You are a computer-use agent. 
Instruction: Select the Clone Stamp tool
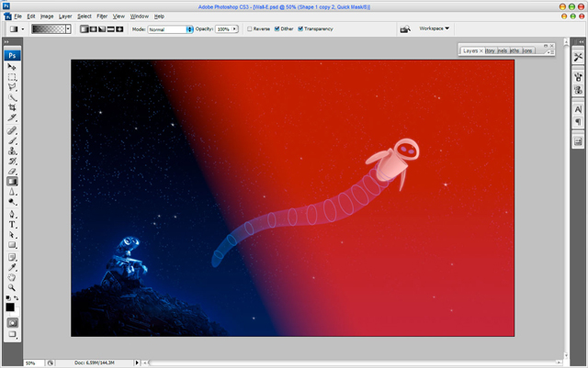[x=12, y=151]
